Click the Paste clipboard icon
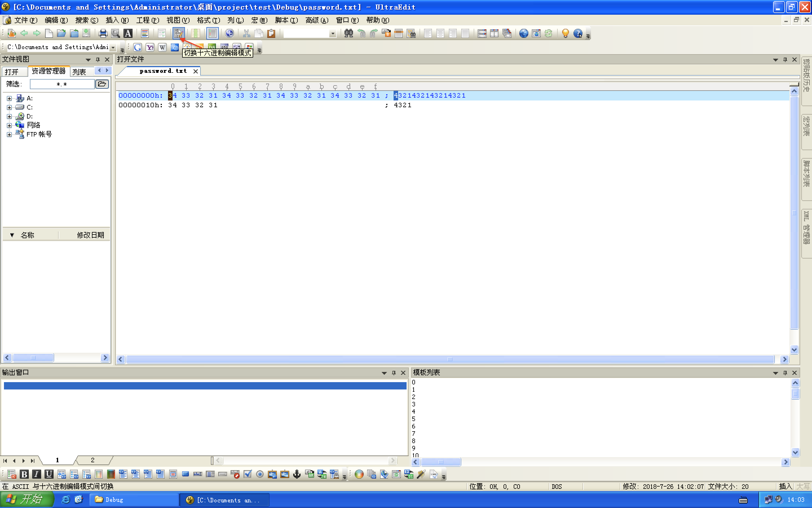The image size is (812, 508). (x=271, y=33)
